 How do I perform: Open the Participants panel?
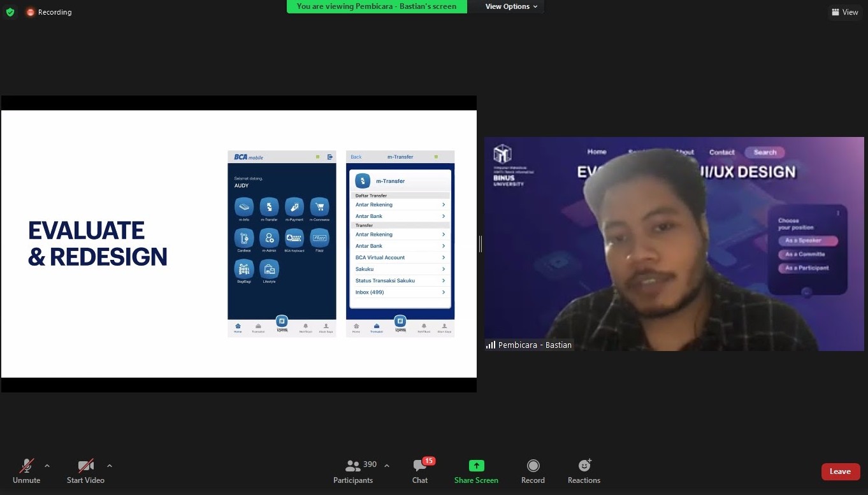353,471
